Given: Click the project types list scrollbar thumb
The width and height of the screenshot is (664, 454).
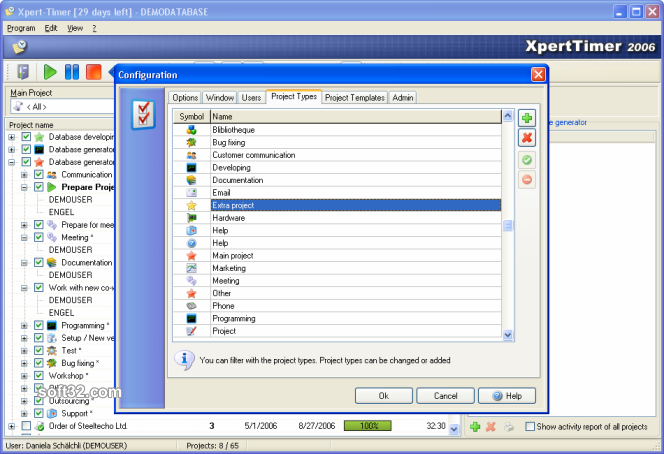Looking at the screenshot, I should tap(508, 225).
